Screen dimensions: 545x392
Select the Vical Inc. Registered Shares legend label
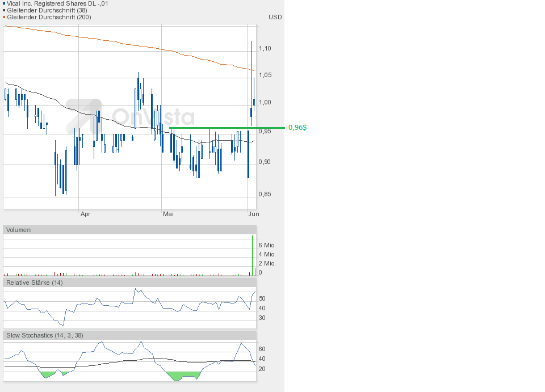[x=57, y=3]
